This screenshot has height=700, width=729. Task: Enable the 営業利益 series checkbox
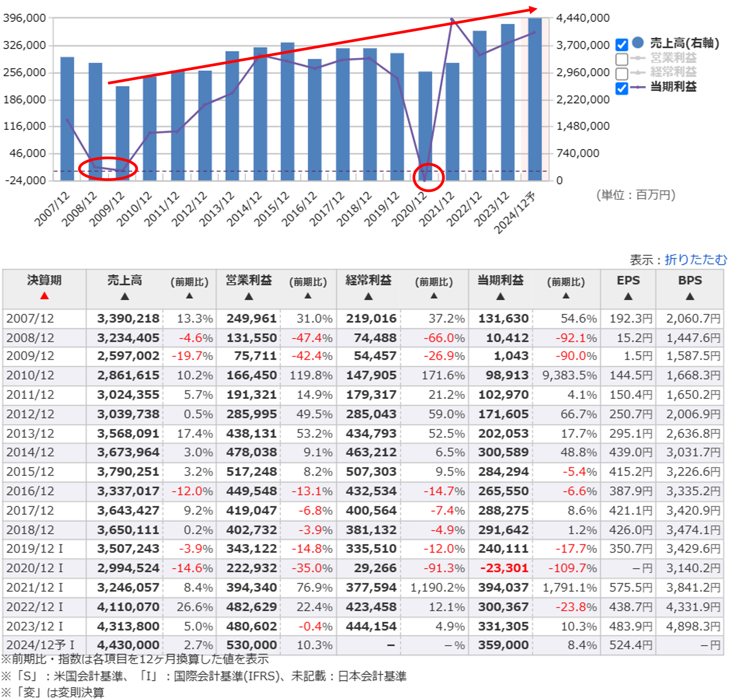click(621, 59)
